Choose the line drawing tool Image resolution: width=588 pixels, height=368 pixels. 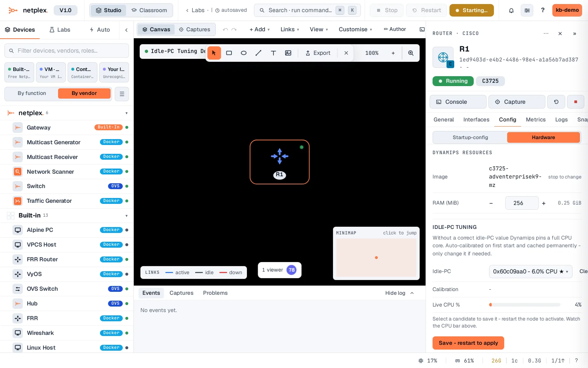click(x=258, y=53)
